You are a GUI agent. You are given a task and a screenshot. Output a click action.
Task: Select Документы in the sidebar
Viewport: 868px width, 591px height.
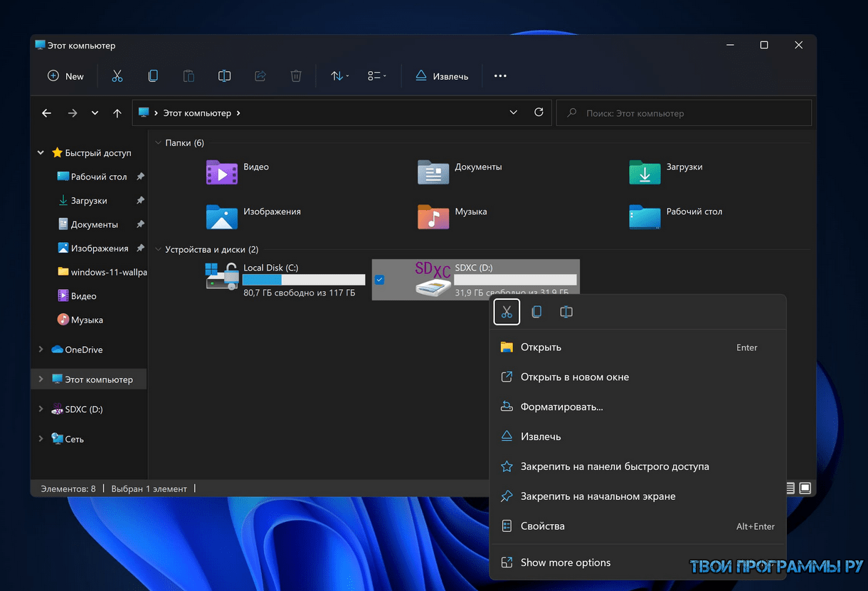[x=94, y=224]
